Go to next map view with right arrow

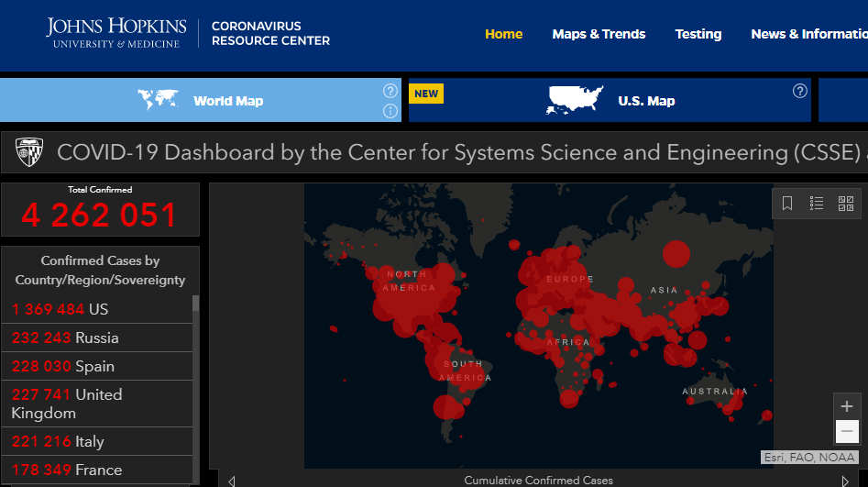845,481
